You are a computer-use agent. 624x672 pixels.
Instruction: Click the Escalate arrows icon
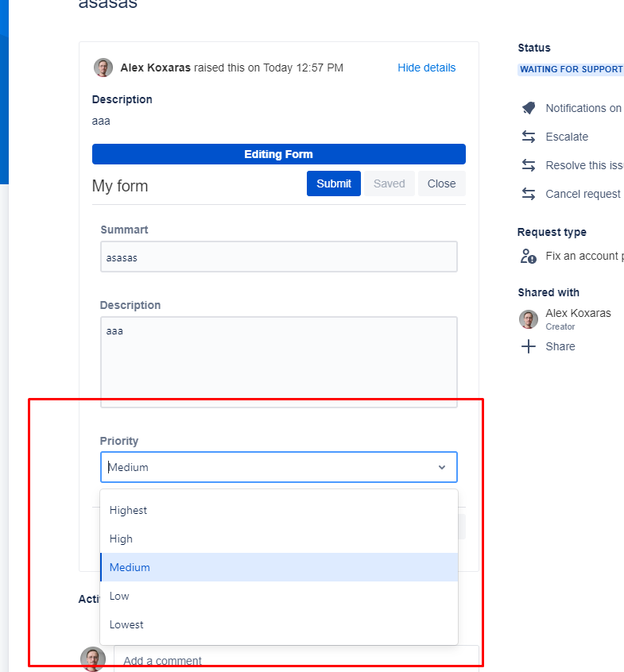pyautogui.click(x=529, y=137)
